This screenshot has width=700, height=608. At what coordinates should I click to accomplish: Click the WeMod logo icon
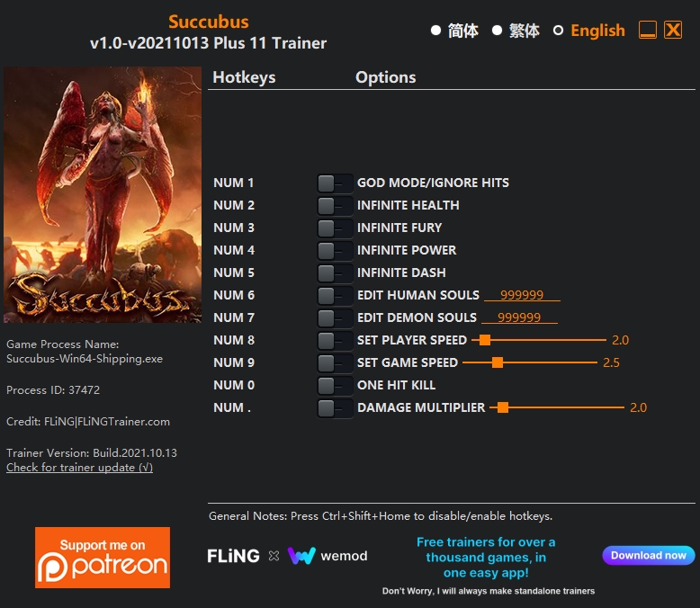[301, 556]
